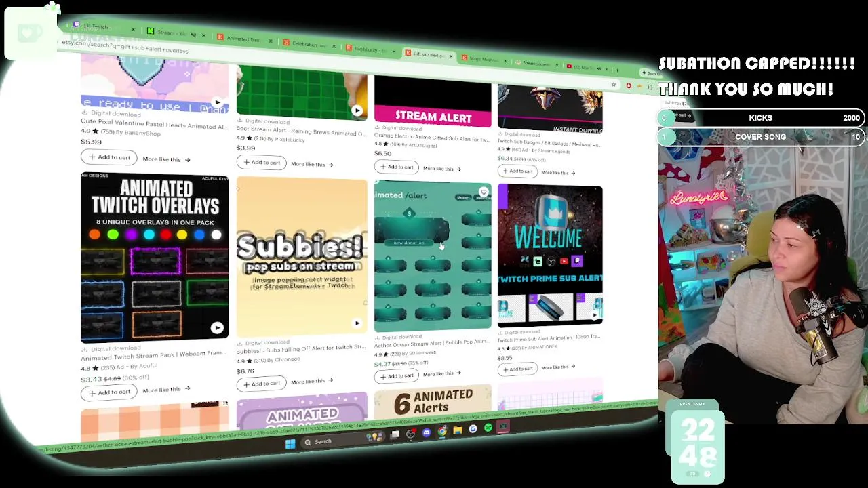868x488 pixels.
Task: Play video preview on Beer Stream Alert thumbnail
Action: (x=357, y=110)
